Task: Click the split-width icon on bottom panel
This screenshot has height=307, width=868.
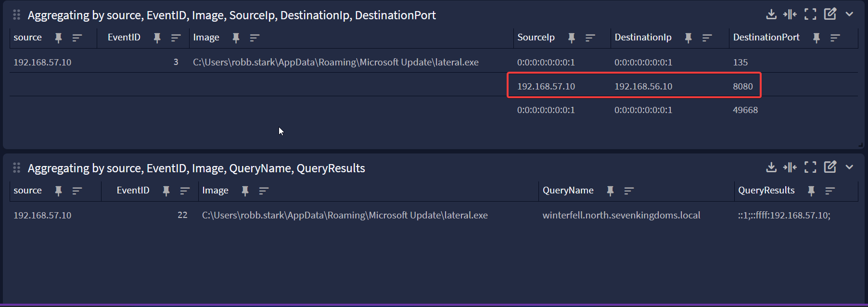Action: click(x=790, y=167)
